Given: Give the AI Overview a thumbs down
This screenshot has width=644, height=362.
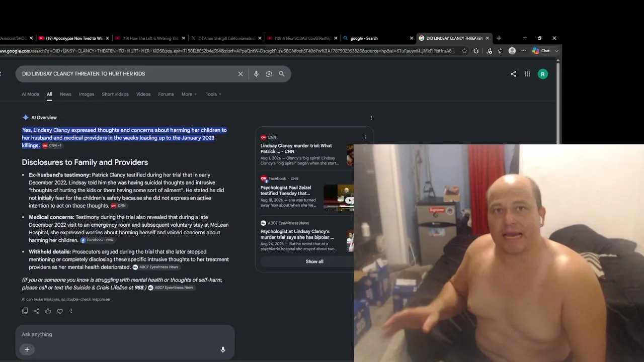Looking at the screenshot, I should (x=59, y=311).
